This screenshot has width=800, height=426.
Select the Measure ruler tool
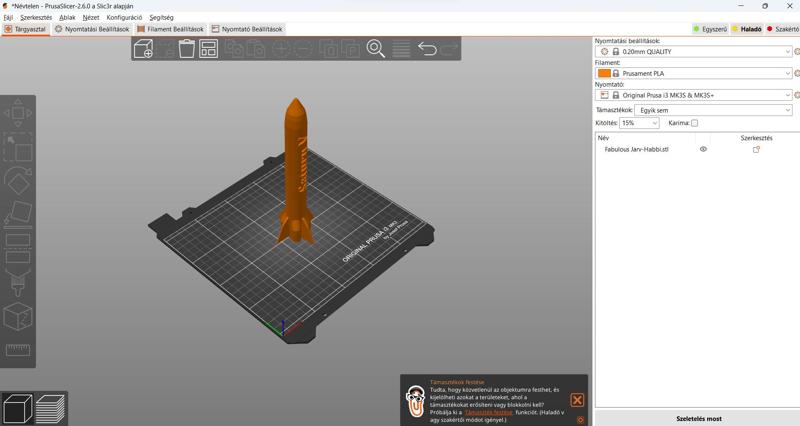(18, 350)
